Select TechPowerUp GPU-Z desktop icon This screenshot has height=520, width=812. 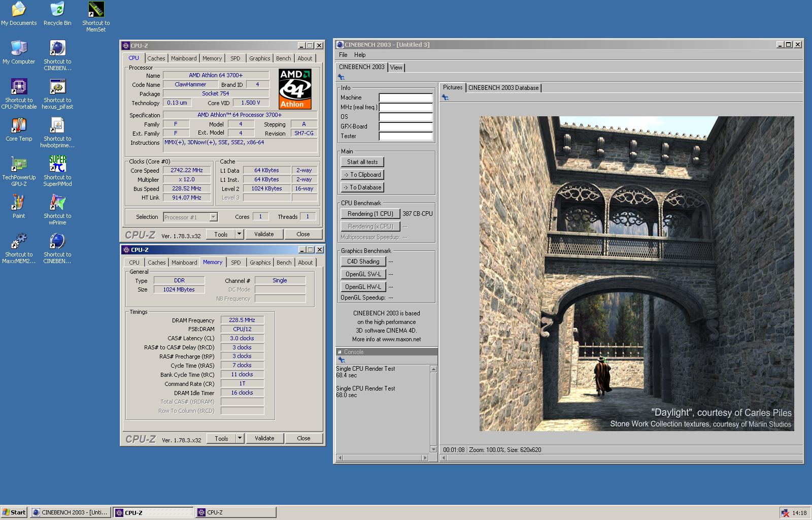(x=19, y=171)
